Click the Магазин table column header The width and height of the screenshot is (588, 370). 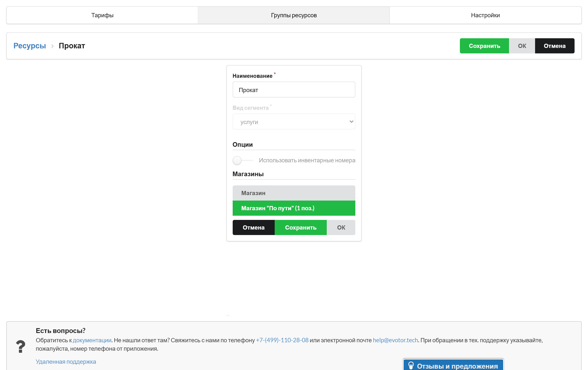[294, 193]
